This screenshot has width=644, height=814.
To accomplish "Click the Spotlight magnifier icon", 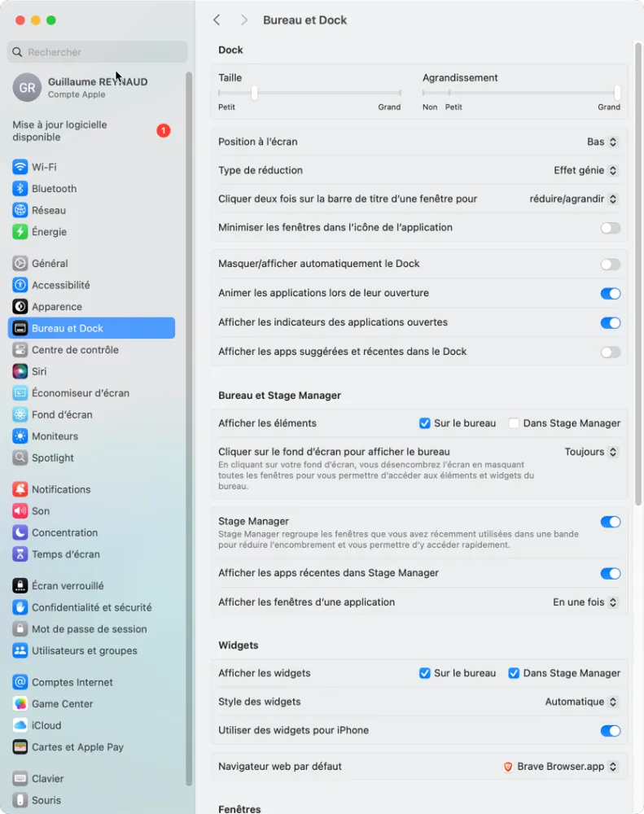I will click(x=20, y=457).
